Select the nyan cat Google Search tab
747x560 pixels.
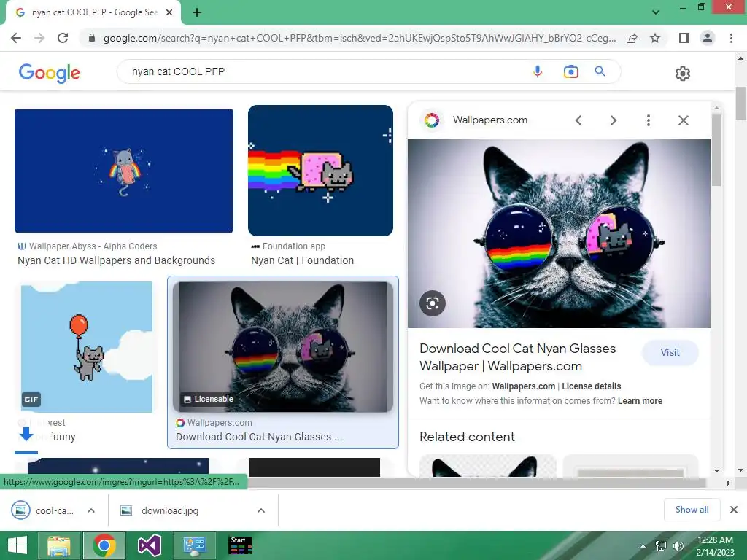tap(93, 13)
